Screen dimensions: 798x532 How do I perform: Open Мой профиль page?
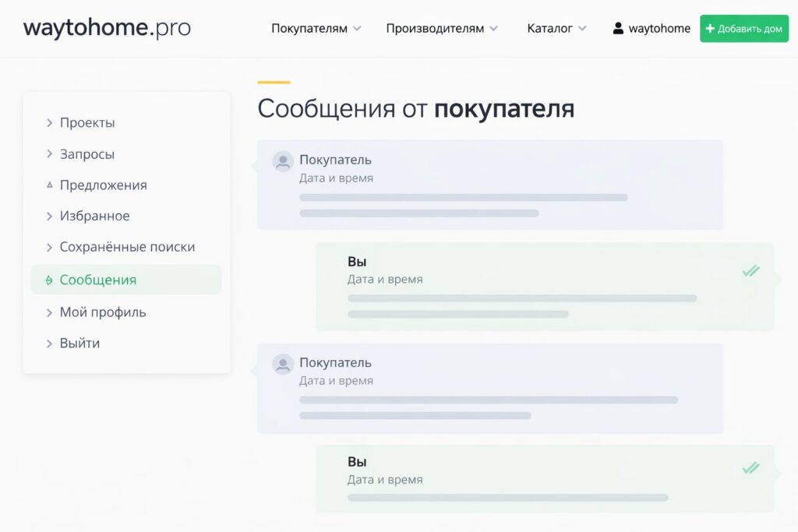point(102,312)
